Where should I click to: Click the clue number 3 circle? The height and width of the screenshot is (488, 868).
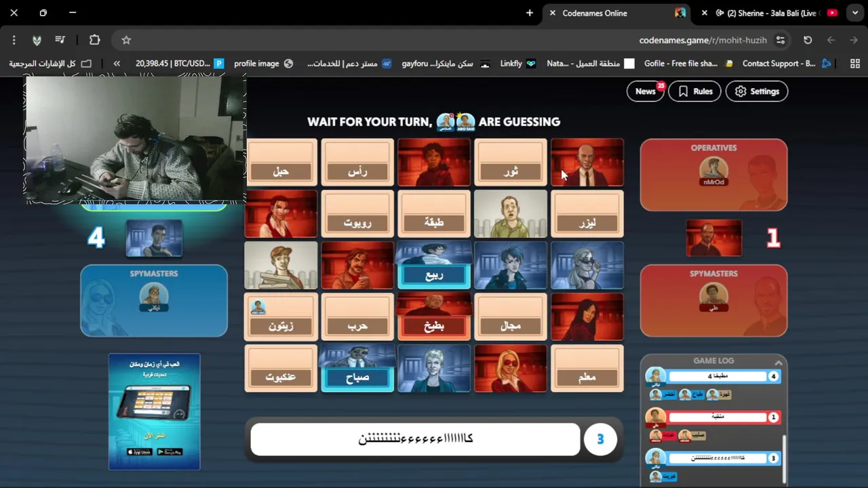click(600, 439)
